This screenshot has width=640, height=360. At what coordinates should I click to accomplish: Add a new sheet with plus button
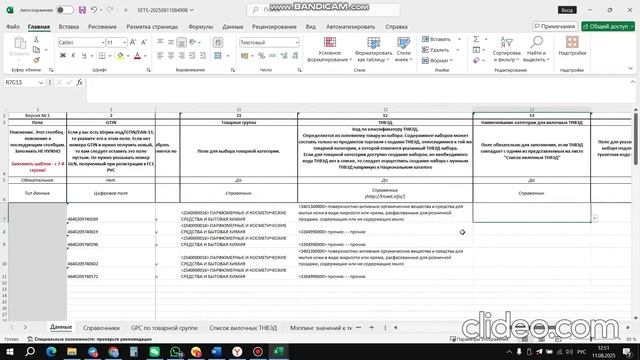click(371, 327)
